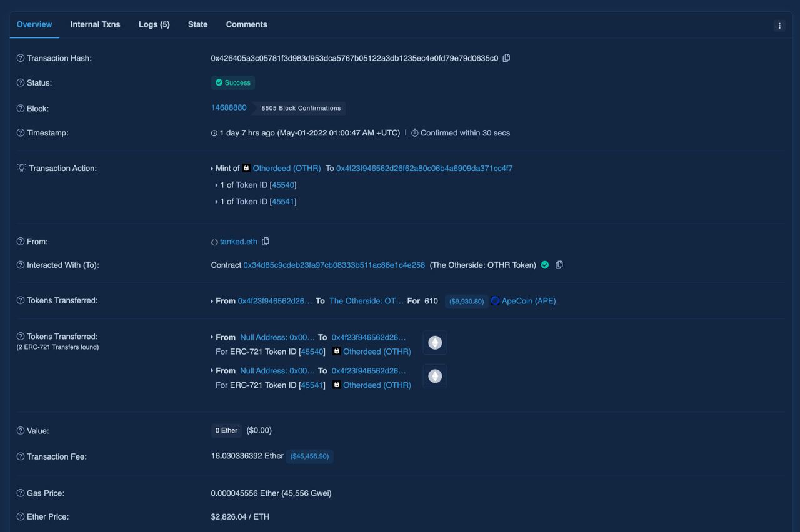Open NFT thumbnail for token 45541
Image resolution: width=800 pixels, height=532 pixels.
click(435, 376)
